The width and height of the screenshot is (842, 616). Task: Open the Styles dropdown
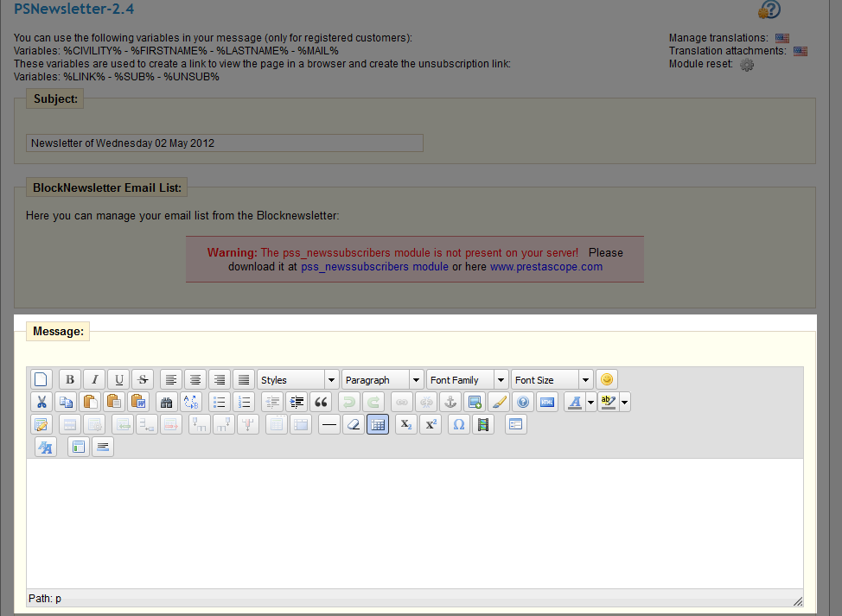297,379
